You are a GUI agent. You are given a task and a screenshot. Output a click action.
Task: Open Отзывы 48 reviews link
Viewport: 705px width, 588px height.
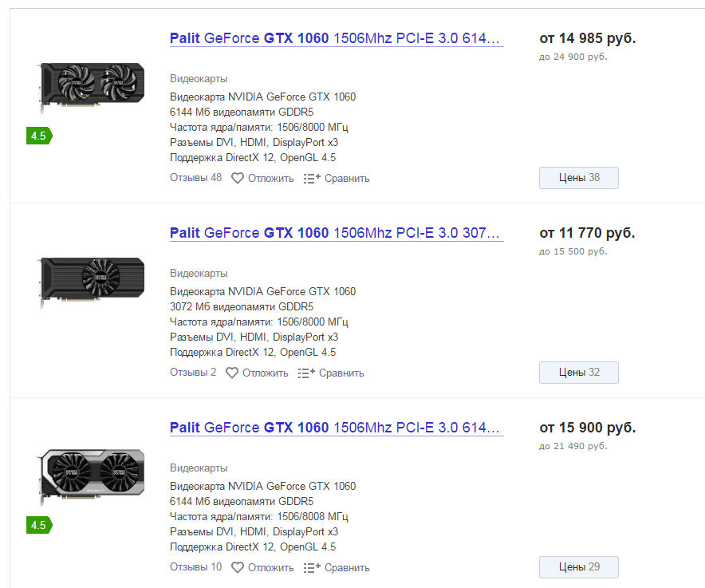195,178
